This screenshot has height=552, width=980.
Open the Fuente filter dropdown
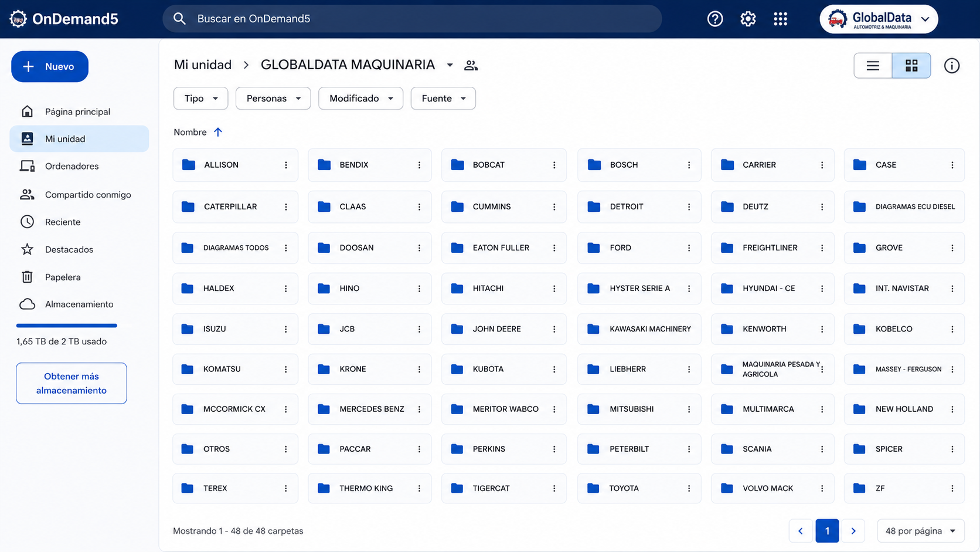(x=443, y=98)
